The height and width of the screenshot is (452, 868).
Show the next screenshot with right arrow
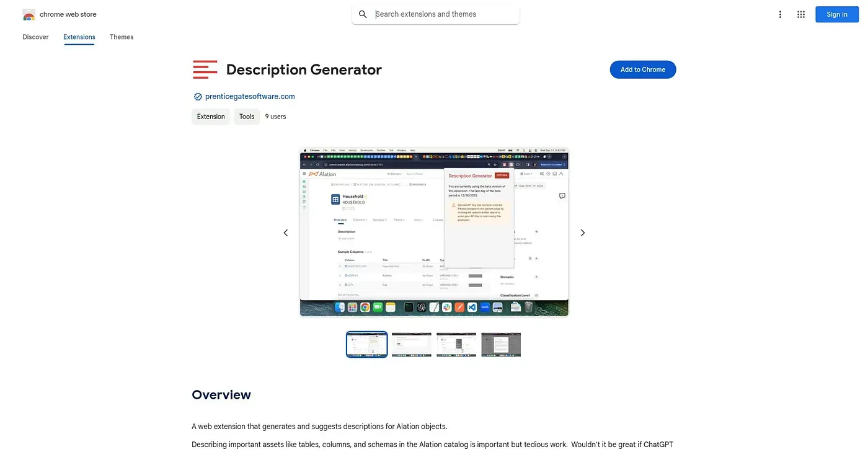582,233
